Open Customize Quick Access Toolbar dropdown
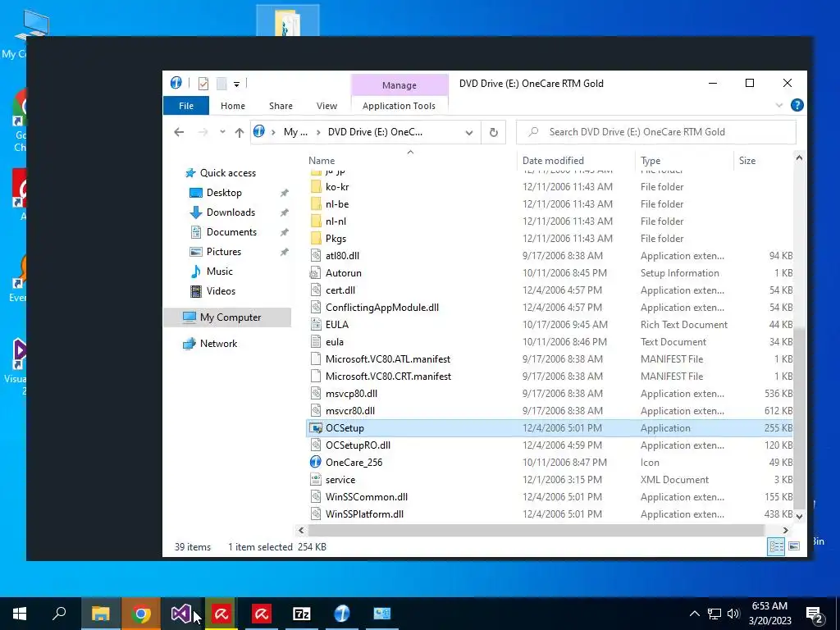 click(x=236, y=84)
